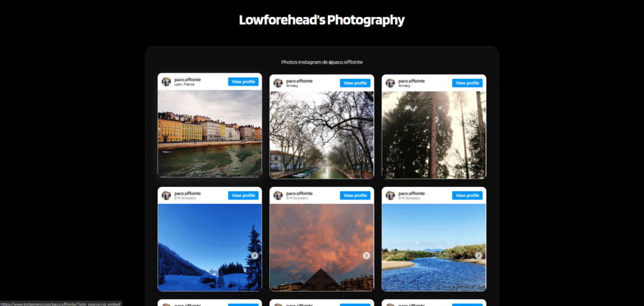
Task: Click the avatar on the Annecy tall-pine post
Action: coord(390,83)
